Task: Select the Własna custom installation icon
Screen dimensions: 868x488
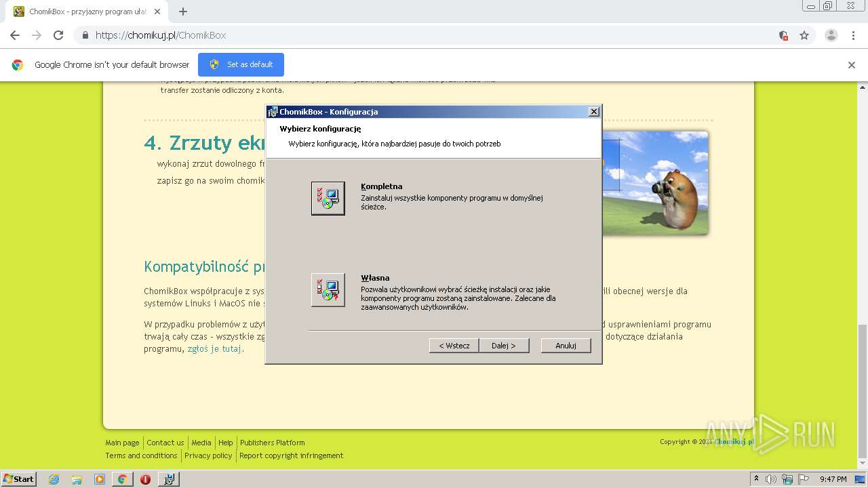Action: click(328, 290)
